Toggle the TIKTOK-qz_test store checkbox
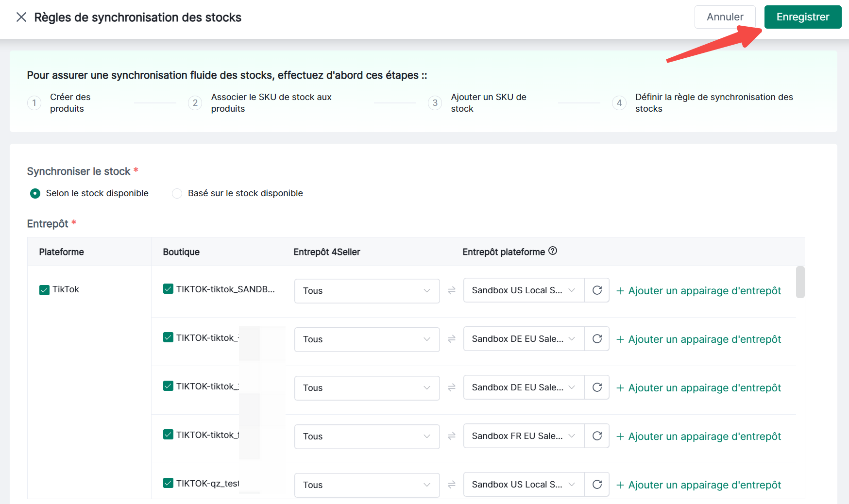 click(168, 484)
